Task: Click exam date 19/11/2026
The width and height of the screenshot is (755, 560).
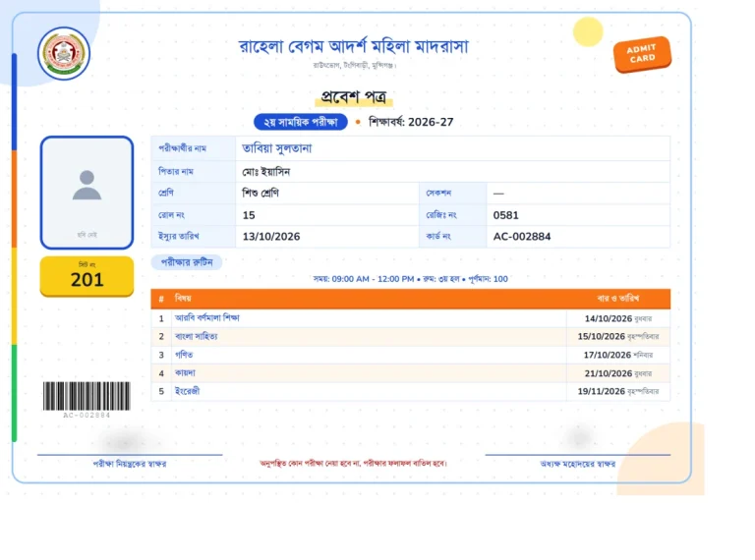Action: pyautogui.click(x=601, y=392)
